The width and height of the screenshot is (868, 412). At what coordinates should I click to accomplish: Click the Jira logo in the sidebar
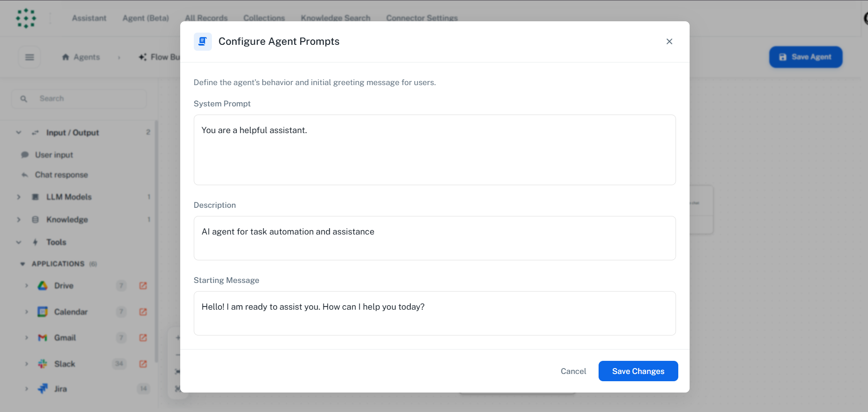[x=42, y=388]
